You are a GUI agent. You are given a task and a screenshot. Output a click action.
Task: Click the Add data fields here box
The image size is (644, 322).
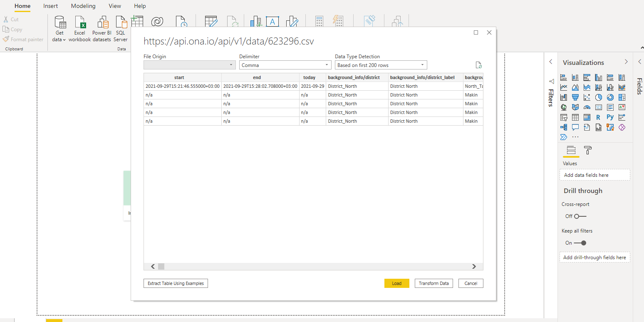pyautogui.click(x=594, y=175)
